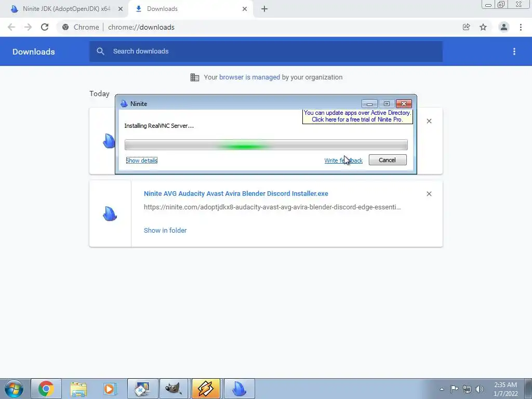Click the managed organization building icon
Viewport: 532px width, 399px height.
195,77
